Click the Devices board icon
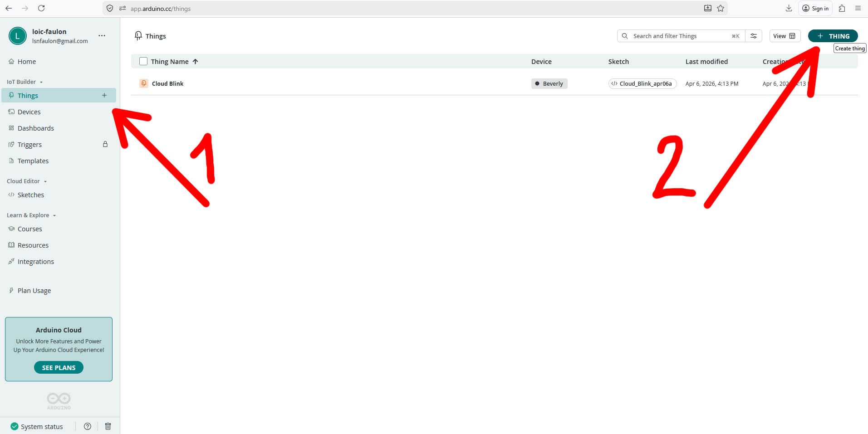This screenshot has width=868, height=434. pyautogui.click(x=11, y=112)
